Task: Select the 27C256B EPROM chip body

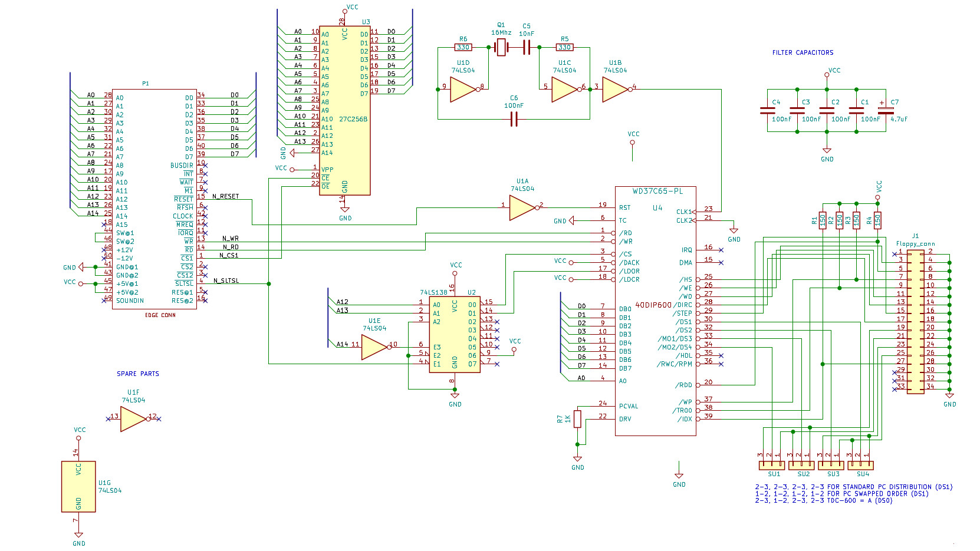Action: coord(344,110)
